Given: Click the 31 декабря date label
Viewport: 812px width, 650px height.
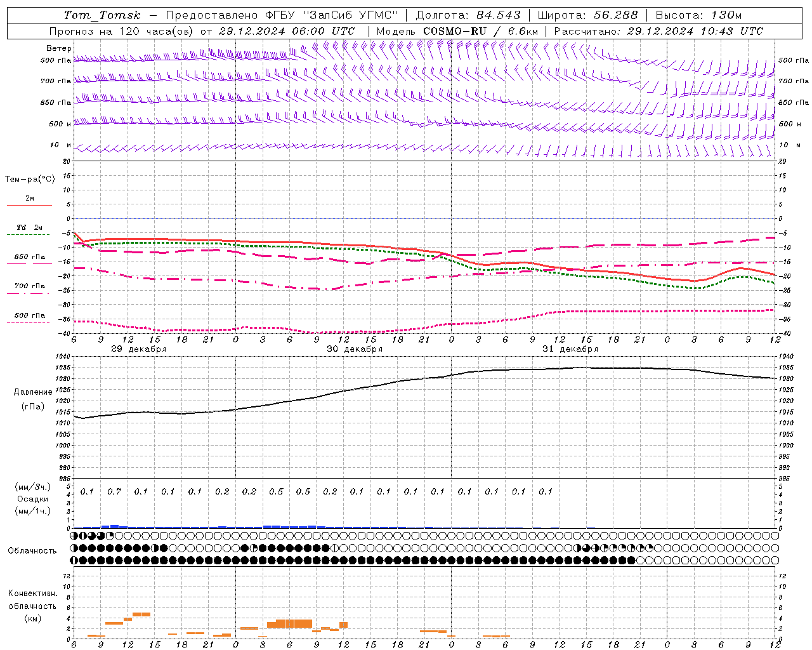Looking at the screenshot, I should (570, 349).
